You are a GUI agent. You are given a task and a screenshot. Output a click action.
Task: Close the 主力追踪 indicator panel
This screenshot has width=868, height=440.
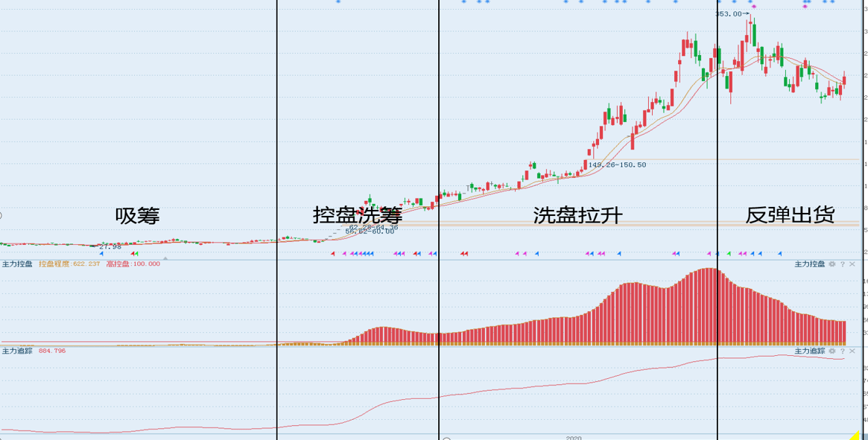(x=852, y=351)
